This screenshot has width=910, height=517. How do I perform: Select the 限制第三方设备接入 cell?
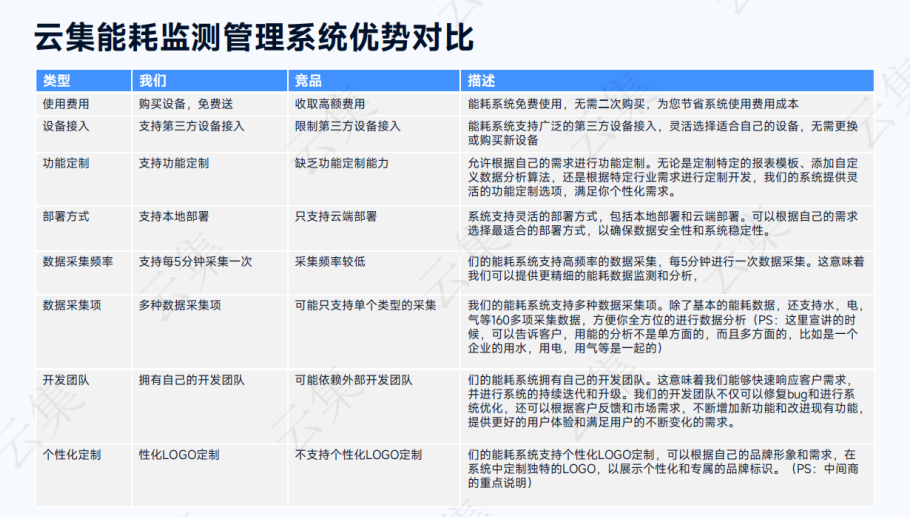coord(347,126)
